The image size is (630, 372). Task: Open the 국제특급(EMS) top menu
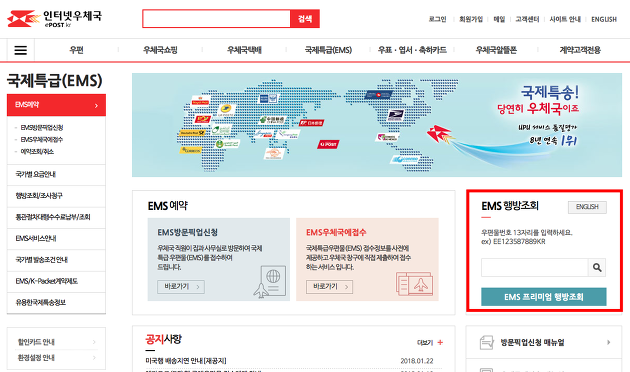click(328, 50)
